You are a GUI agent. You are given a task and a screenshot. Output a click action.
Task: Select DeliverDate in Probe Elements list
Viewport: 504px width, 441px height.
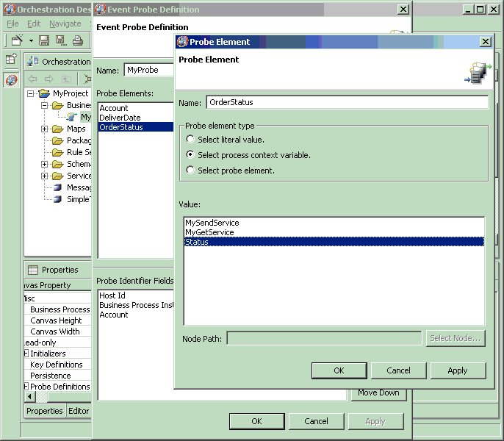136,118
